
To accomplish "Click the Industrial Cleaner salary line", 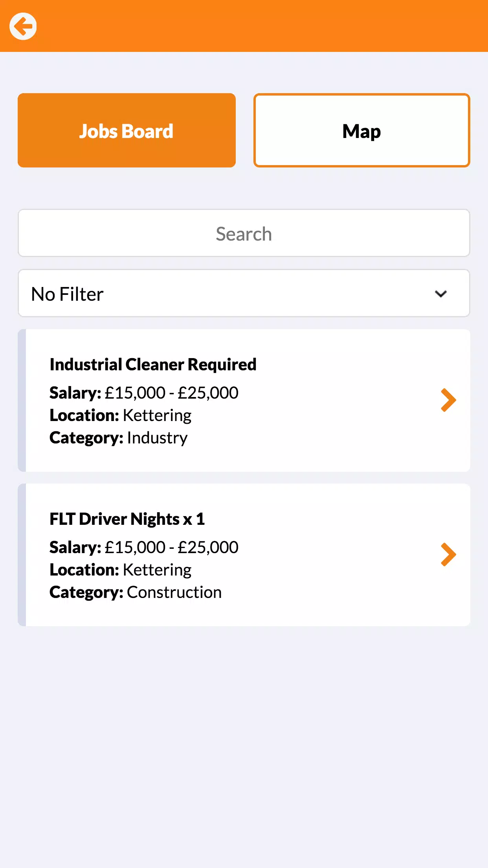I will (x=144, y=393).
